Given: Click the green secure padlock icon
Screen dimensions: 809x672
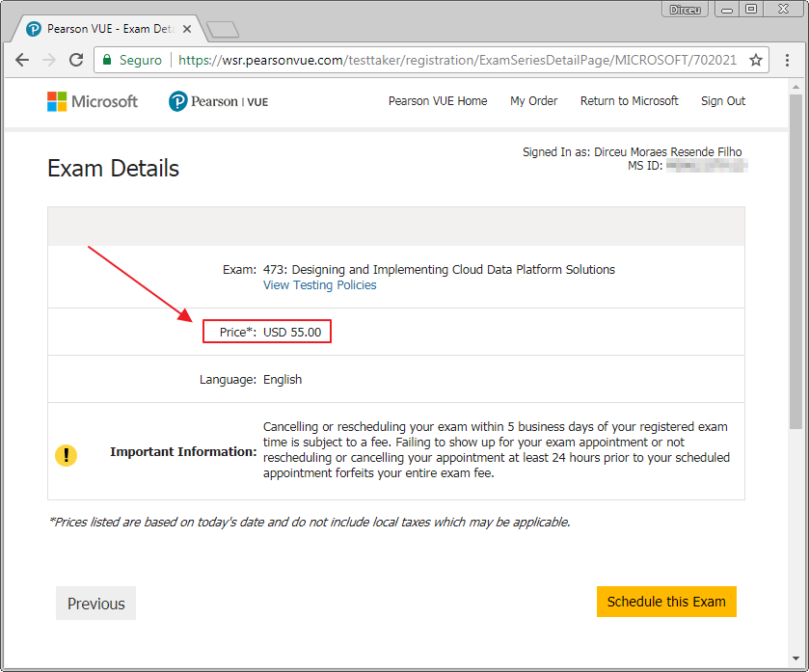Looking at the screenshot, I should tap(107, 60).
